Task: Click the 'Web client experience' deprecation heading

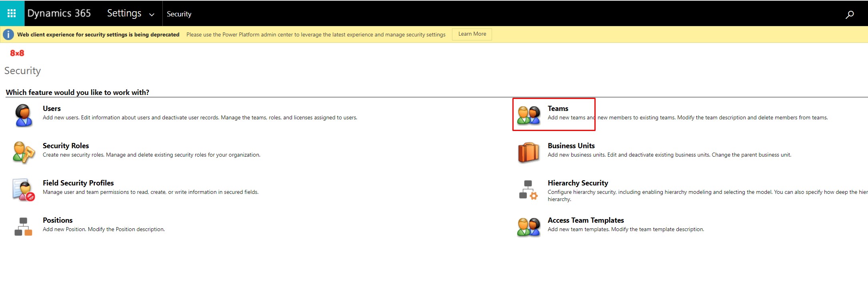Action: pyautogui.click(x=98, y=35)
